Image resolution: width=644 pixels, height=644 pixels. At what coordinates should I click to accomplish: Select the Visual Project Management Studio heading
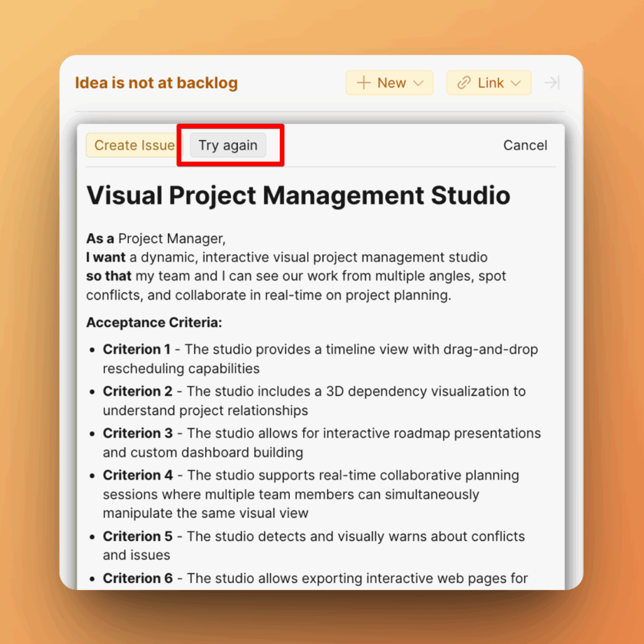pyautogui.click(x=298, y=196)
